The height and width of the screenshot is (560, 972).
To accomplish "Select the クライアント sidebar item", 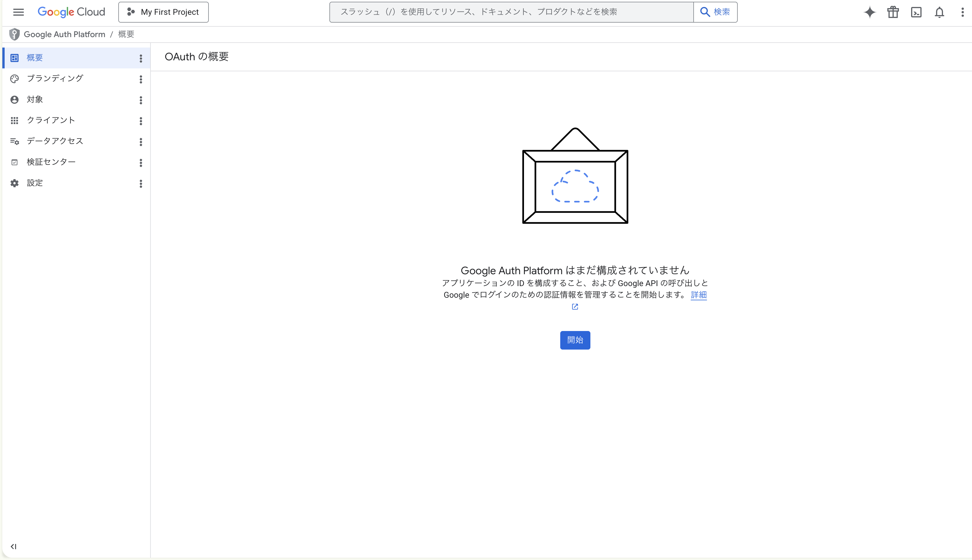I will tap(76, 120).
